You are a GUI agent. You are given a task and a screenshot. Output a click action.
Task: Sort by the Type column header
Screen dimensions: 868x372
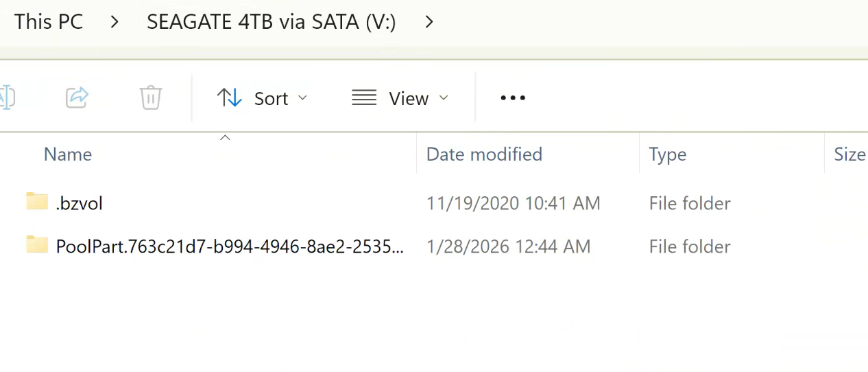pos(667,154)
